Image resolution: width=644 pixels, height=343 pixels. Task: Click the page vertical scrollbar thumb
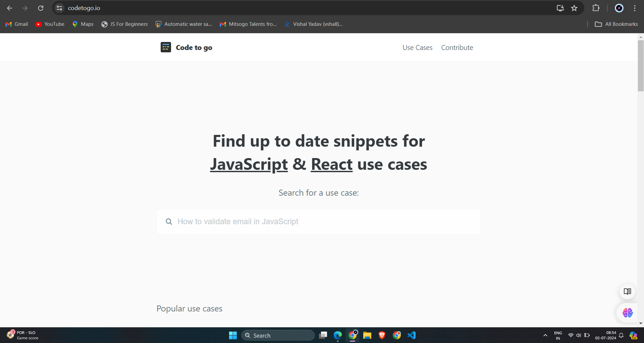click(x=641, y=66)
